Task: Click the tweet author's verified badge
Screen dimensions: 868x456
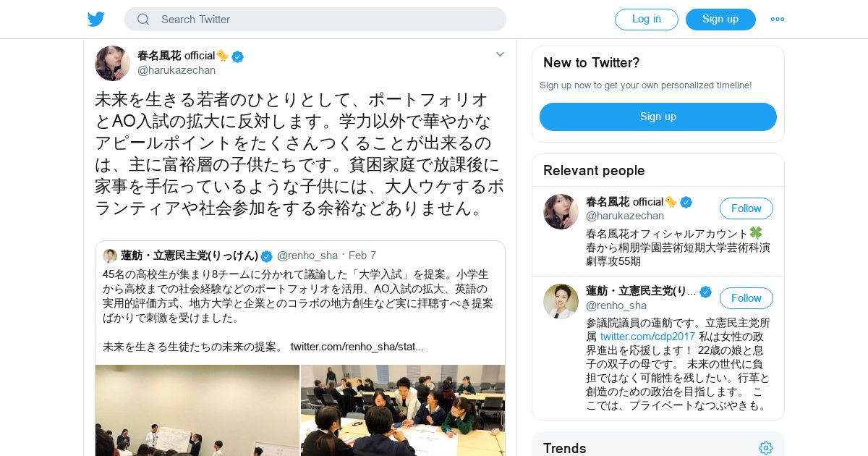Action: (x=237, y=56)
